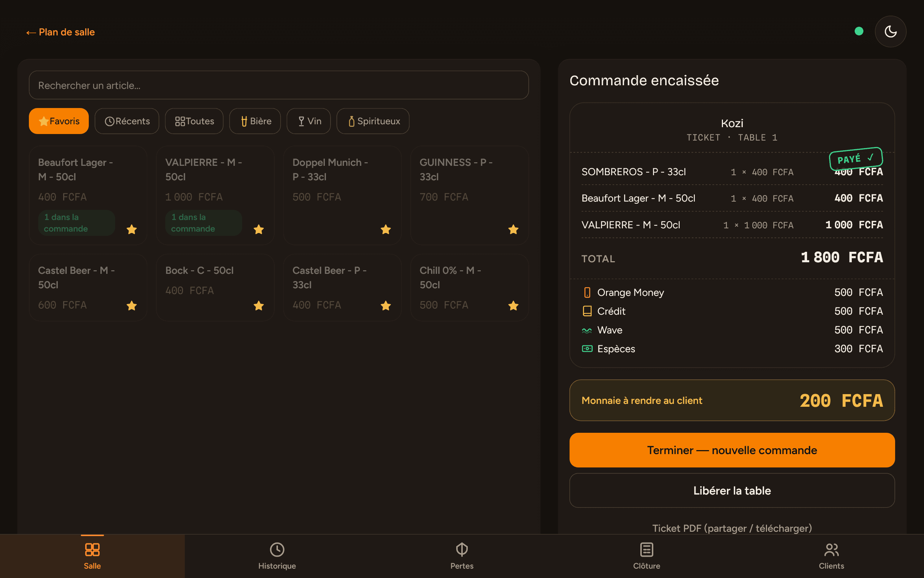Filter articles by Bière
Viewport: 924px width, 578px height.
pyautogui.click(x=255, y=121)
